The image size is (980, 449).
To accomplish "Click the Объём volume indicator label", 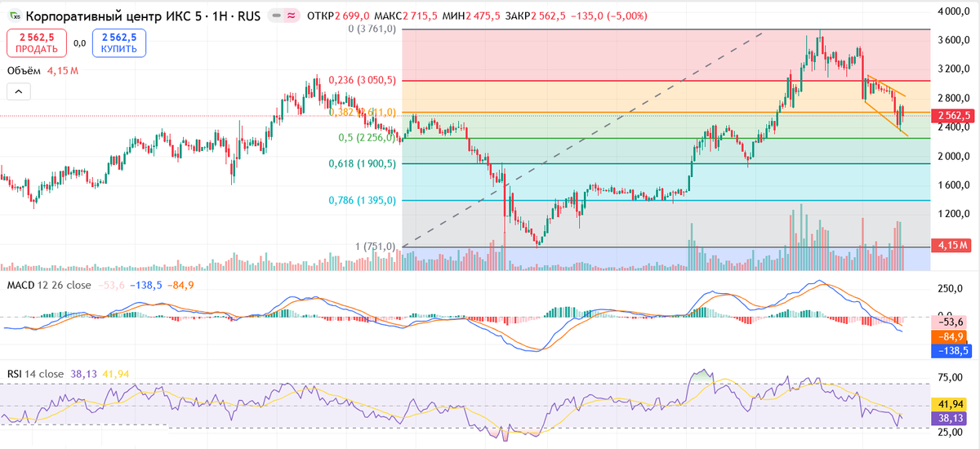I will click(24, 71).
